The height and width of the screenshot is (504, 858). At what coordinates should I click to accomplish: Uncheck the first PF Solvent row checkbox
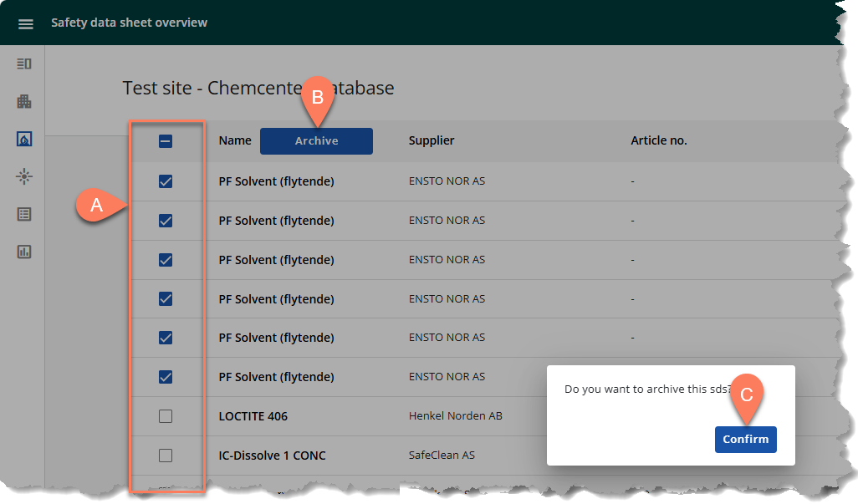tap(166, 181)
